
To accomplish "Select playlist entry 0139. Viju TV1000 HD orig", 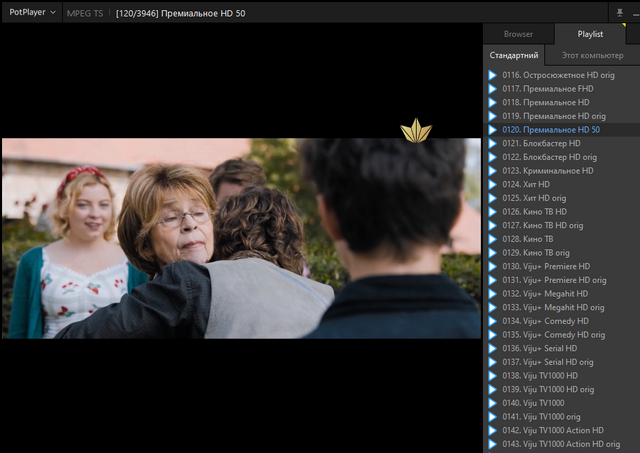I will (562, 390).
